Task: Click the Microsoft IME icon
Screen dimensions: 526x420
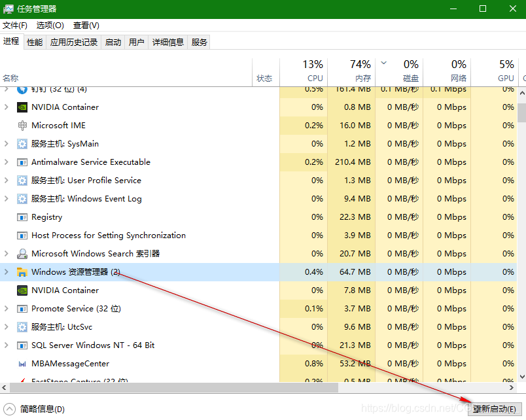Action: (x=22, y=126)
